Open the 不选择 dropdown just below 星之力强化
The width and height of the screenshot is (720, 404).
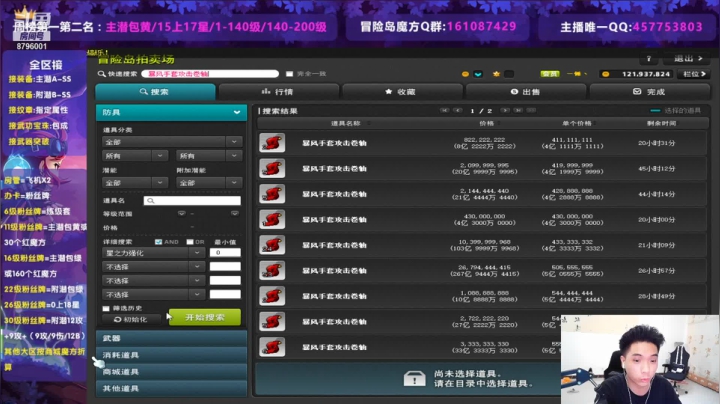click(153, 267)
